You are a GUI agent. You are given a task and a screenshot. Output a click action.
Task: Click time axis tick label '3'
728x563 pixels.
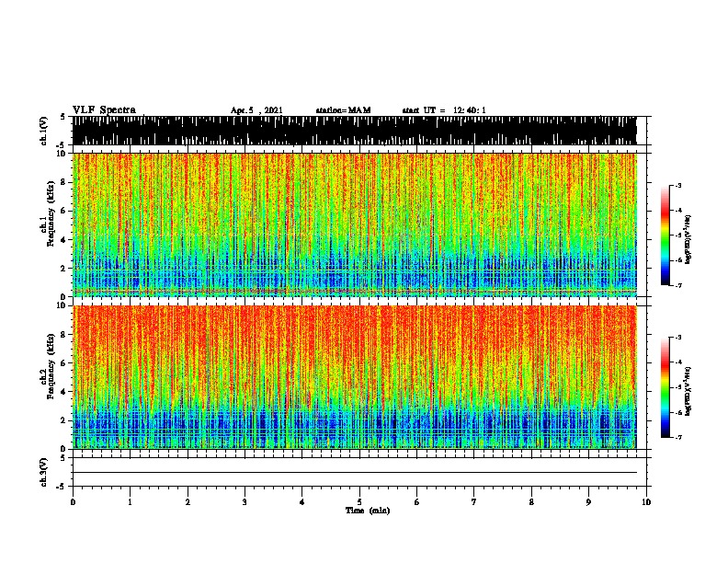(x=245, y=502)
